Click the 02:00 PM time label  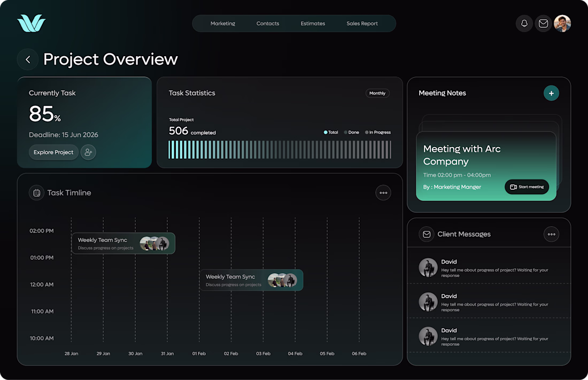(x=42, y=231)
